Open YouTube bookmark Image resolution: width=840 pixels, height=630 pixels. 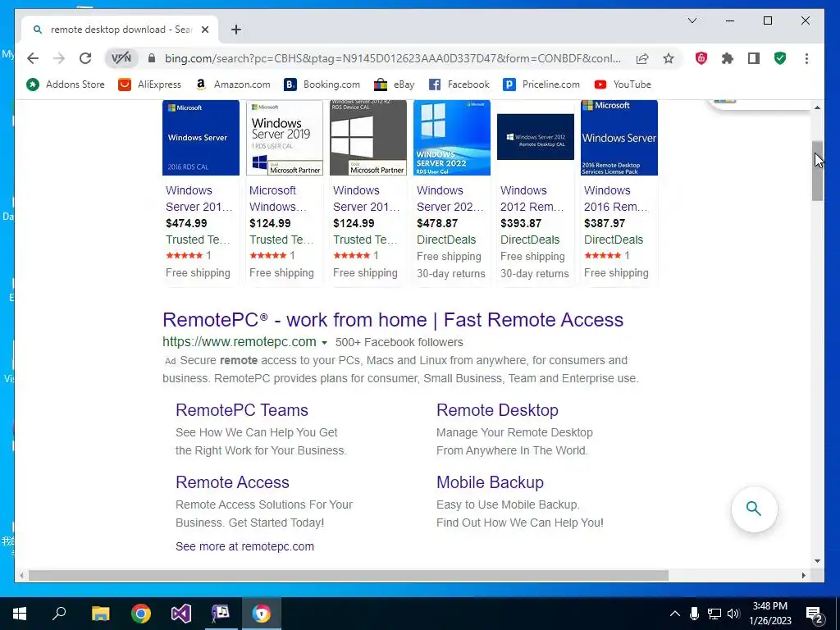click(x=623, y=84)
